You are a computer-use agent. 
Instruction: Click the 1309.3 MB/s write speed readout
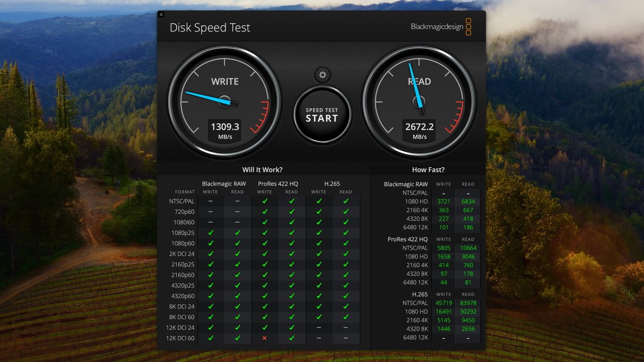(225, 130)
